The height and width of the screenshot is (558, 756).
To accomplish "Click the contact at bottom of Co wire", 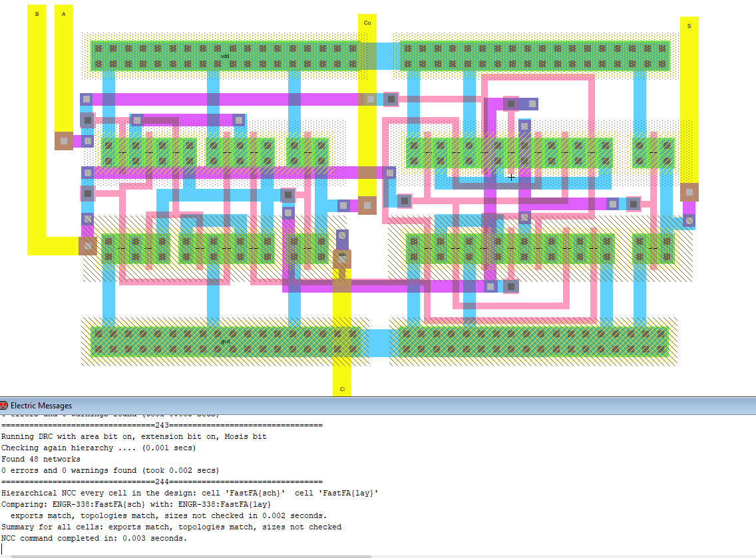I will 367,206.
